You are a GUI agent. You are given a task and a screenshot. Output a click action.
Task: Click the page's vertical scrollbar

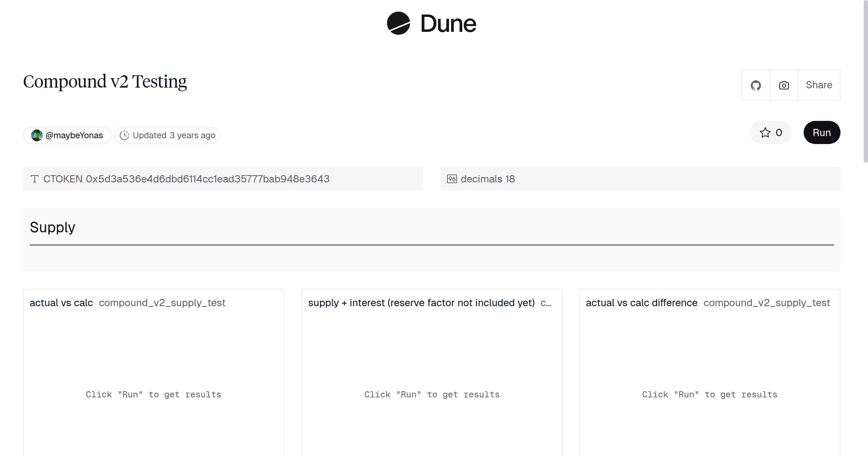tap(865, 81)
